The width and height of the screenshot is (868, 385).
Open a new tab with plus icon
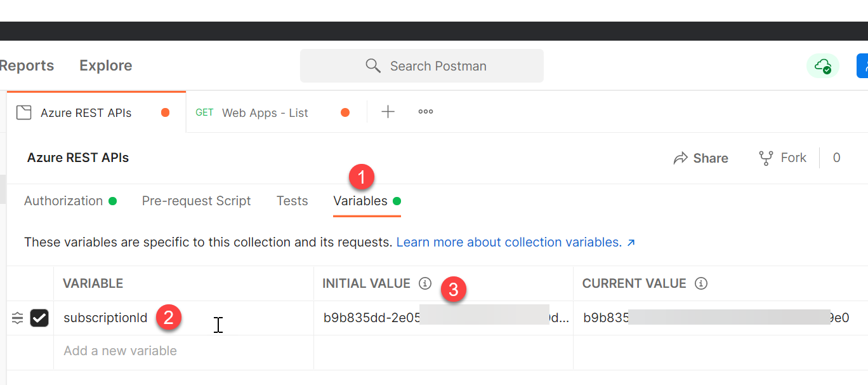pos(388,112)
